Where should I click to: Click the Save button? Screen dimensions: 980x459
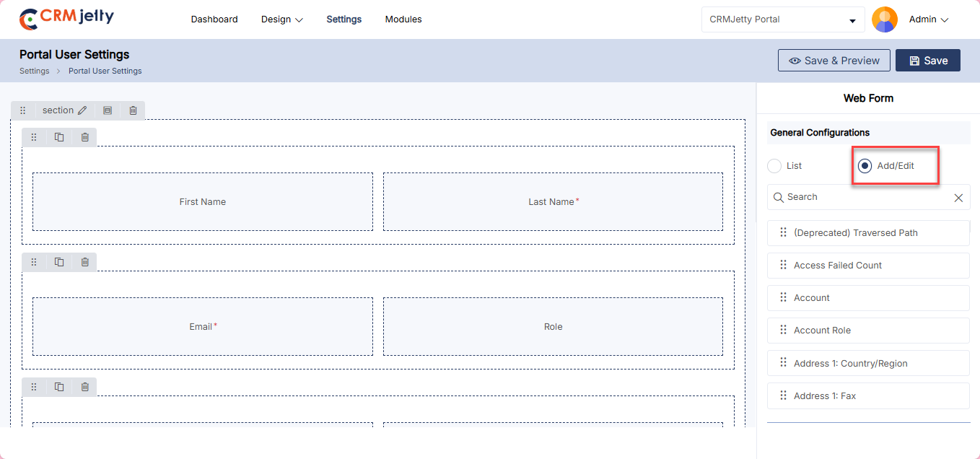927,61
